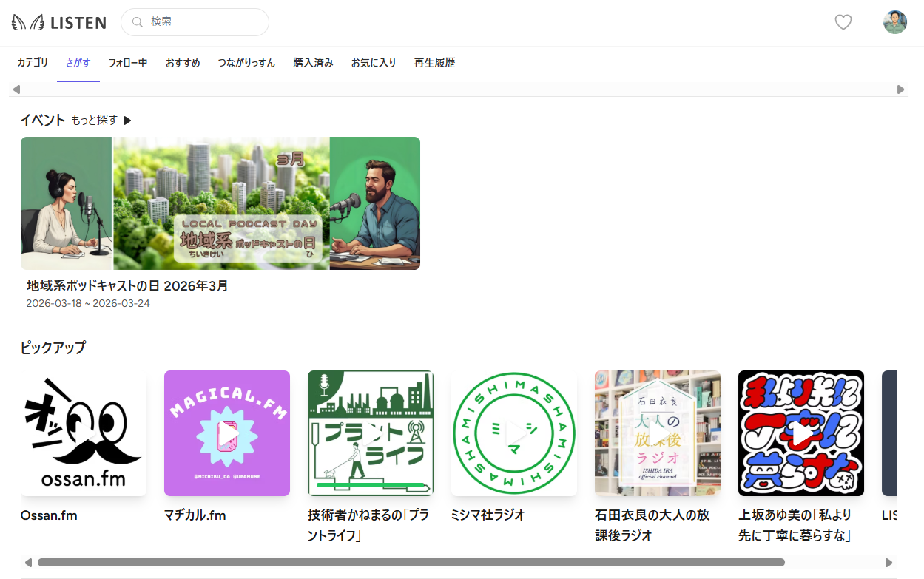
Task: Play マヂカル.fm via its play overlay icon
Action: tap(226, 433)
